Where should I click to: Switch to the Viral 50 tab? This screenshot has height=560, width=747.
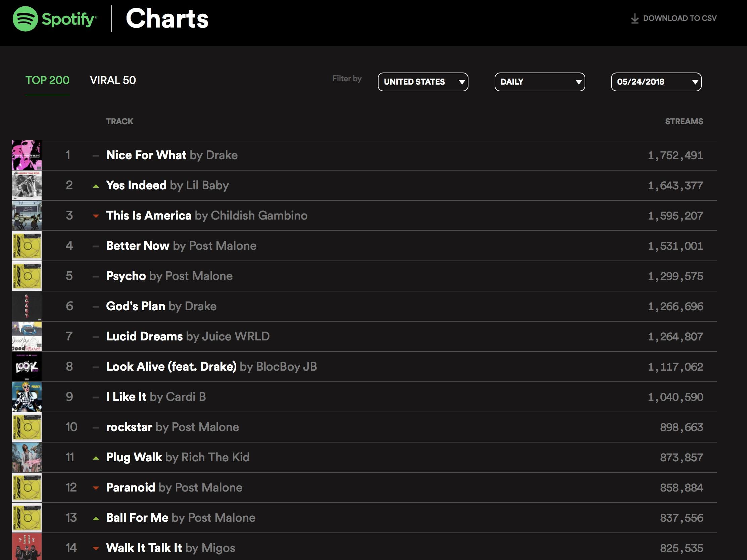(x=113, y=80)
